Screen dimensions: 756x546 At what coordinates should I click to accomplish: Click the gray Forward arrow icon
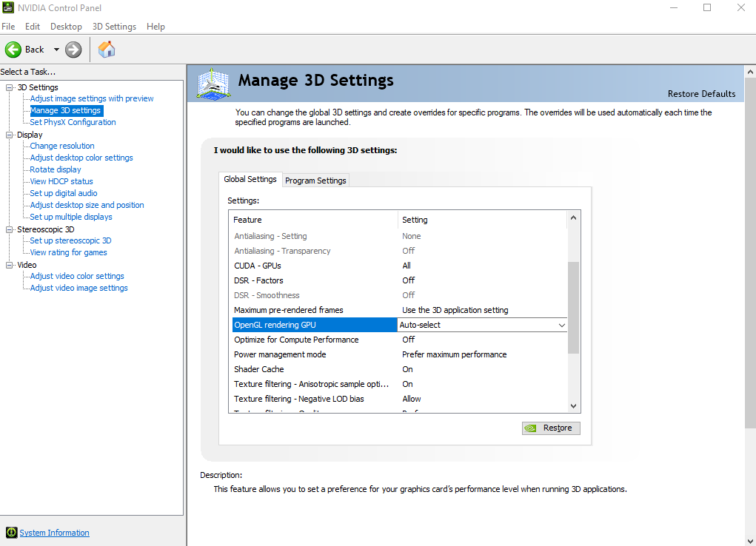[x=73, y=49]
